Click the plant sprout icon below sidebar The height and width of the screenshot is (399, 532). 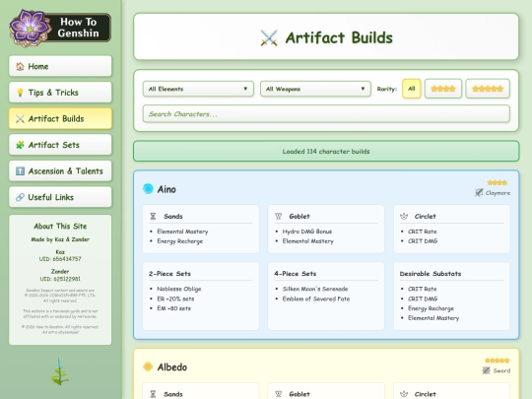[60, 371]
